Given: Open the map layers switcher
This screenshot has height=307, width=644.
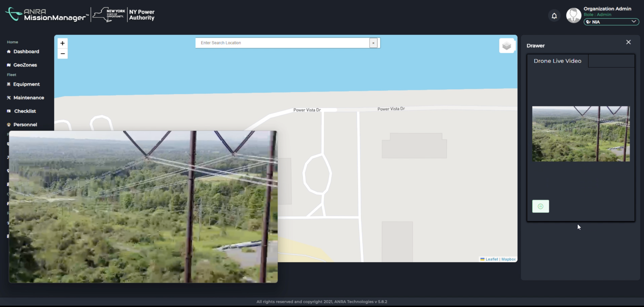Looking at the screenshot, I should tap(507, 45).
